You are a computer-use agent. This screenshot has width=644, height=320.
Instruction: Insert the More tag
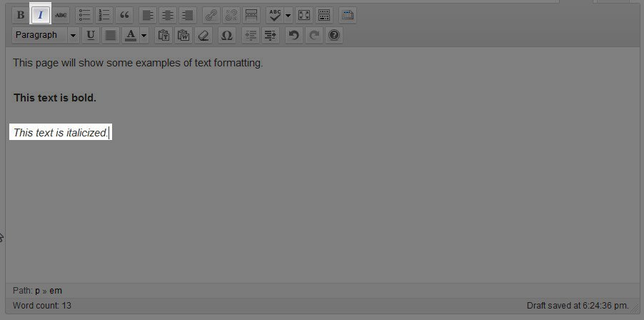[x=251, y=15]
